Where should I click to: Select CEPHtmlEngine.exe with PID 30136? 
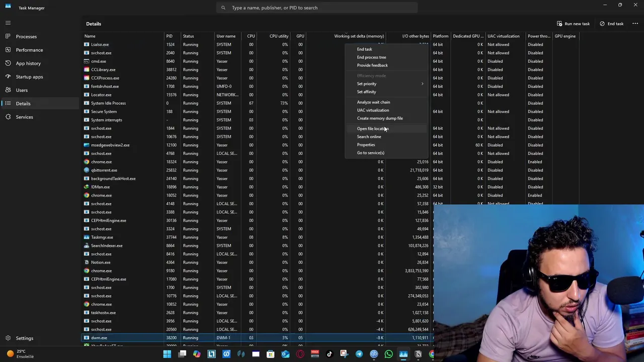pyautogui.click(x=258, y=221)
